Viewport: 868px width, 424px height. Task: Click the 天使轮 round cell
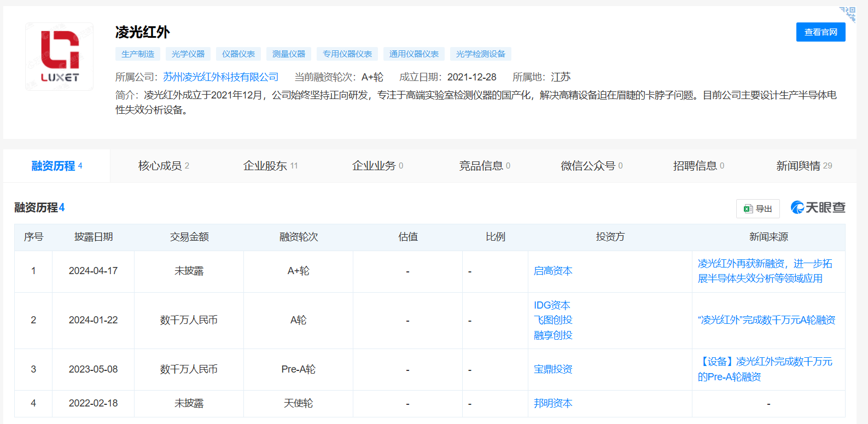299,403
